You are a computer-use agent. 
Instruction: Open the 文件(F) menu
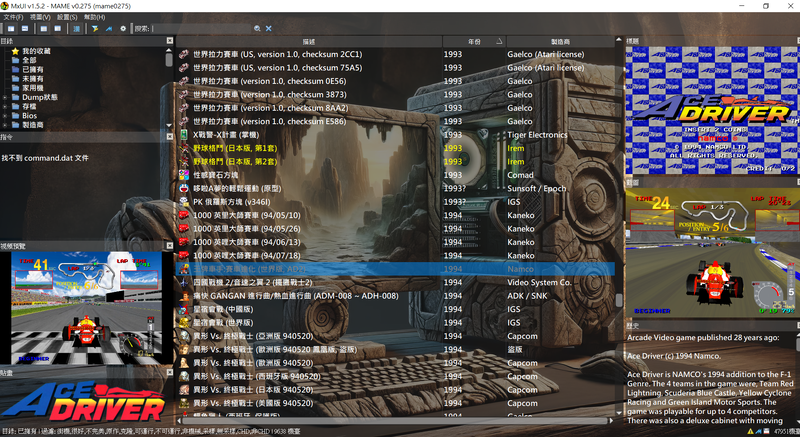(13, 17)
